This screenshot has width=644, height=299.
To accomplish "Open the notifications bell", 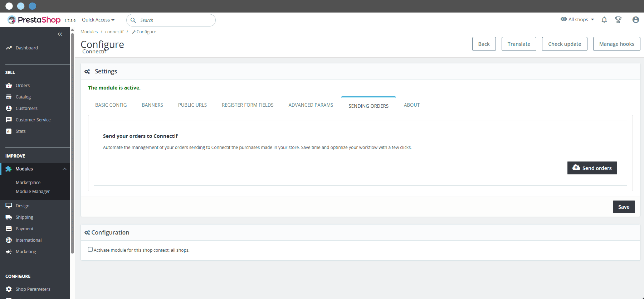I will click(x=604, y=20).
